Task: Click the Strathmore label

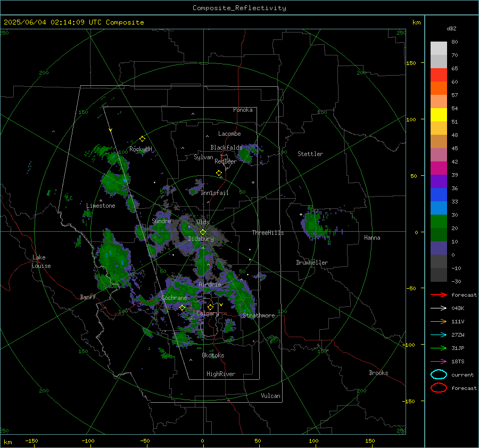Action: pos(259,315)
